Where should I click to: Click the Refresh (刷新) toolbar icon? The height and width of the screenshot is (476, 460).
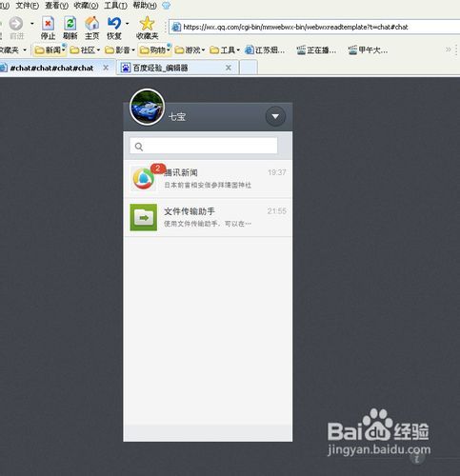click(x=70, y=24)
